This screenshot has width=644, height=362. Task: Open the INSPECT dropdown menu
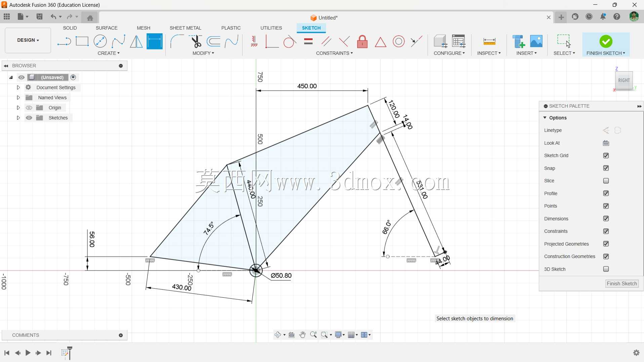[x=489, y=53]
